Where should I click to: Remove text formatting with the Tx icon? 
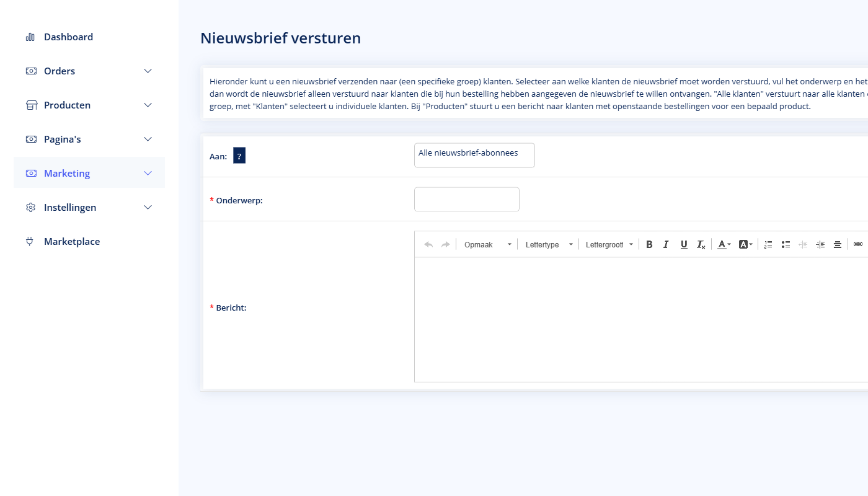click(x=701, y=244)
